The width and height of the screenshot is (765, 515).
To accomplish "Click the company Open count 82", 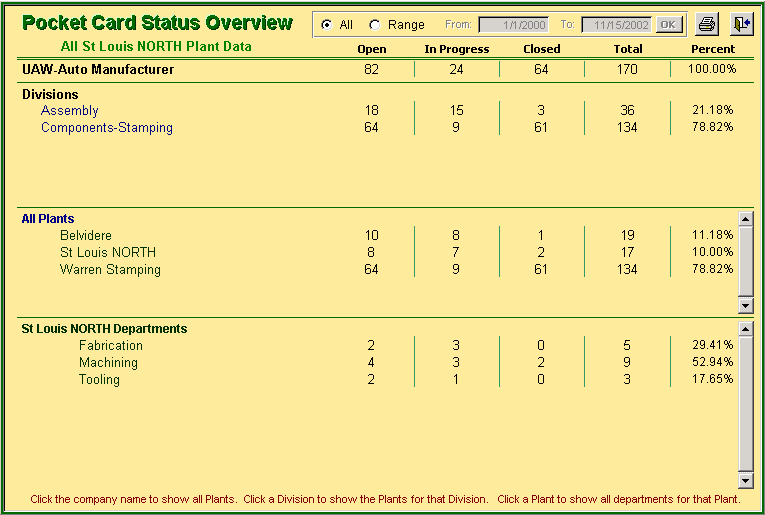I will click(371, 69).
